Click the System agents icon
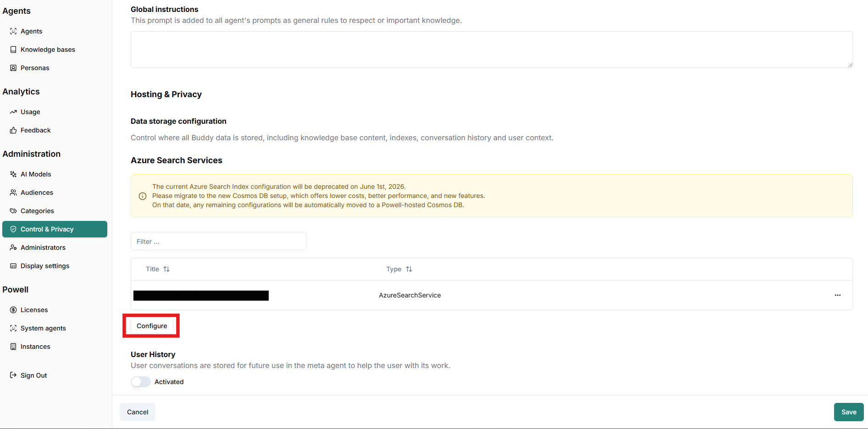868x429 pixels. (13, 328)
